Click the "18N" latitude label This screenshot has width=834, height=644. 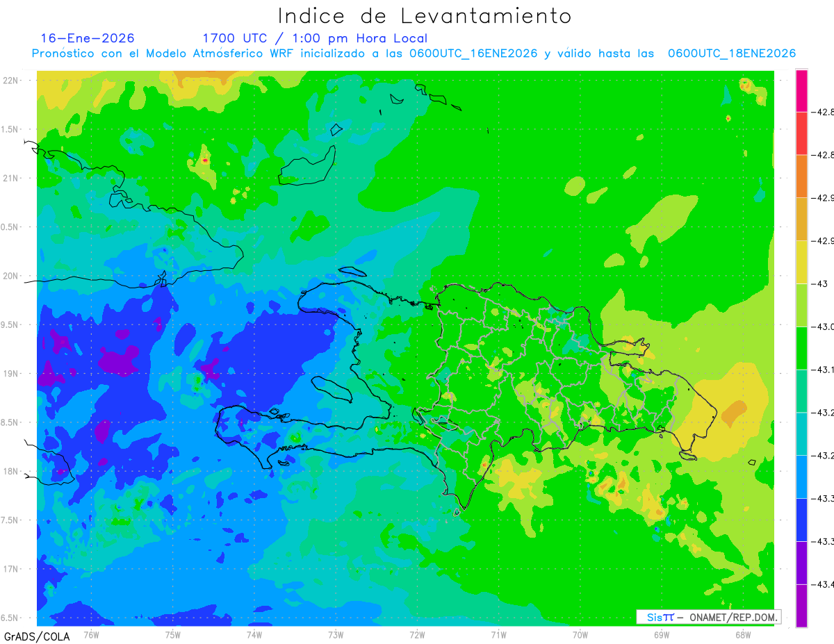point(11,472)
